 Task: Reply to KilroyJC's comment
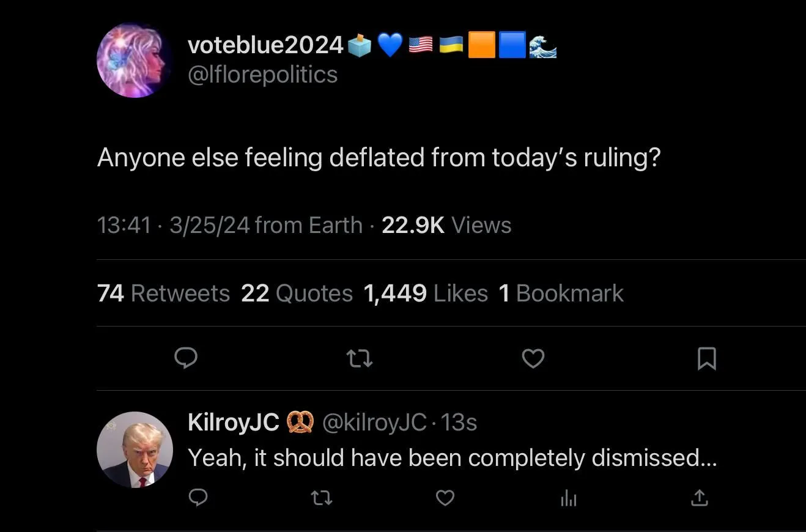click(197, 498)
